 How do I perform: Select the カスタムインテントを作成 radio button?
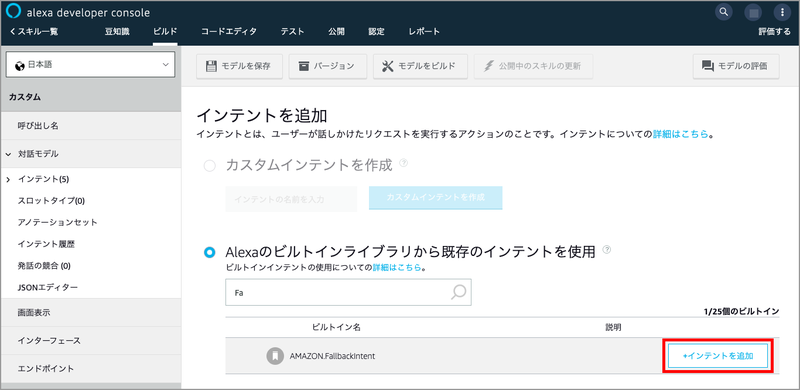[x=210, y=166]
